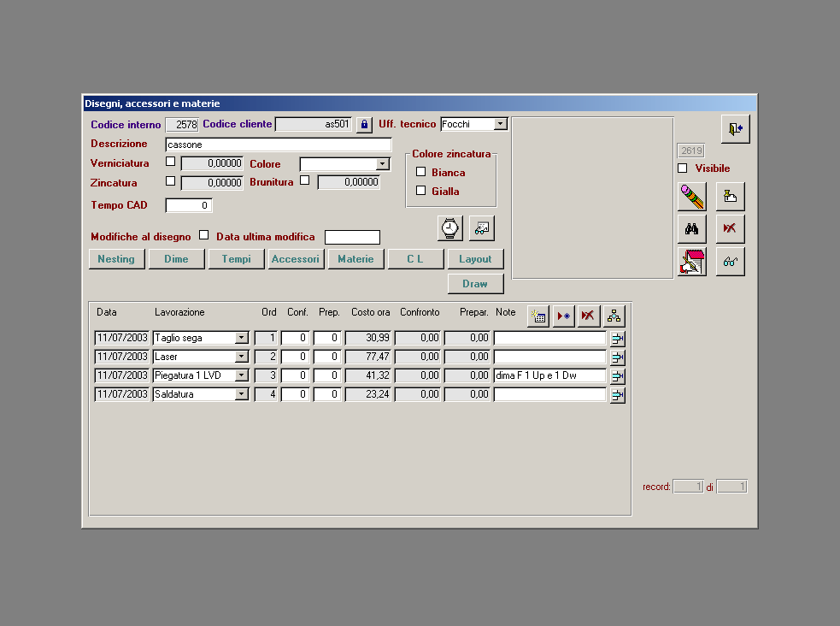Open the Laser lavorazione dropdown
The height and width of the screenshot is (626, 840).
coord(242,357)
